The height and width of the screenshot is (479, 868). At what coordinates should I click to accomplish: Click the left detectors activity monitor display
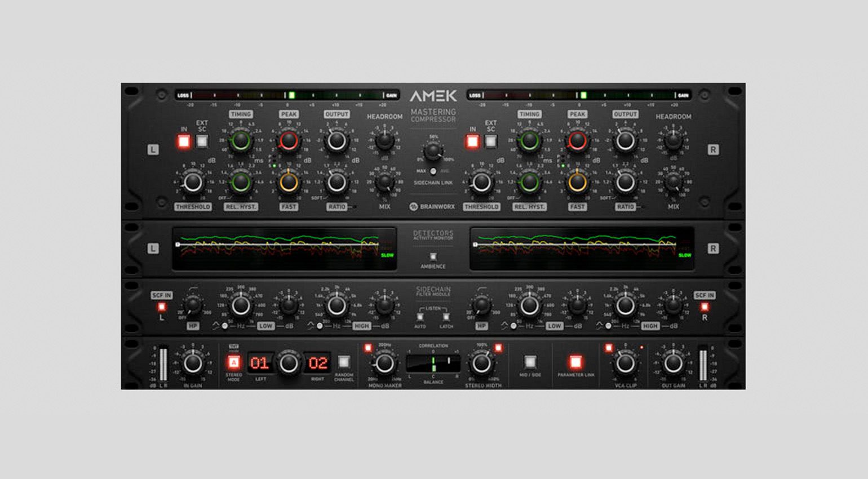click(284, 249)
